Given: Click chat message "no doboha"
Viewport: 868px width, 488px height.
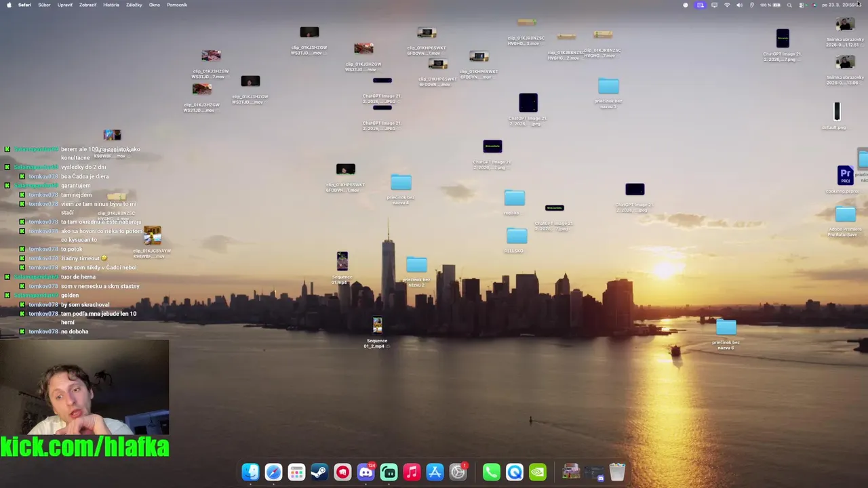Looking at the screenshot, I should click(x=75, y=331).
